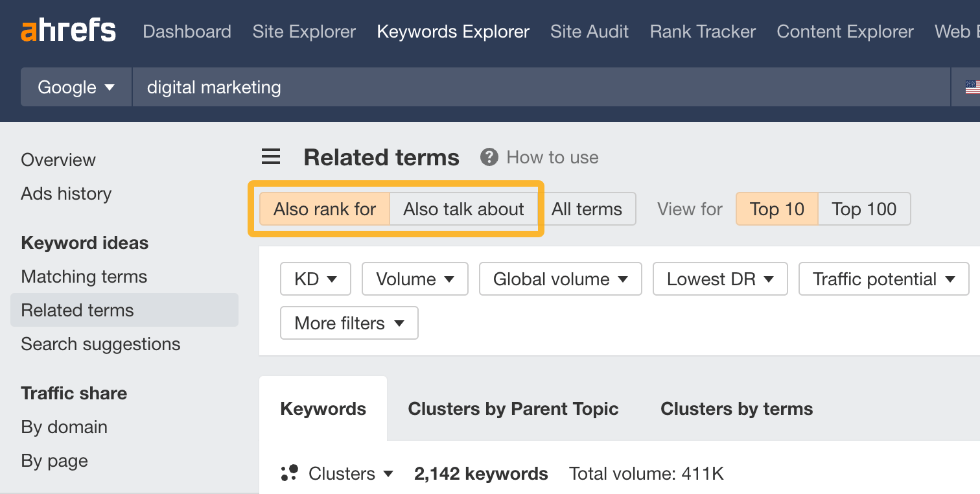Open the KD filter dropdown
The height and width of the screenshot is (494, 980).
tap(315, 279)
